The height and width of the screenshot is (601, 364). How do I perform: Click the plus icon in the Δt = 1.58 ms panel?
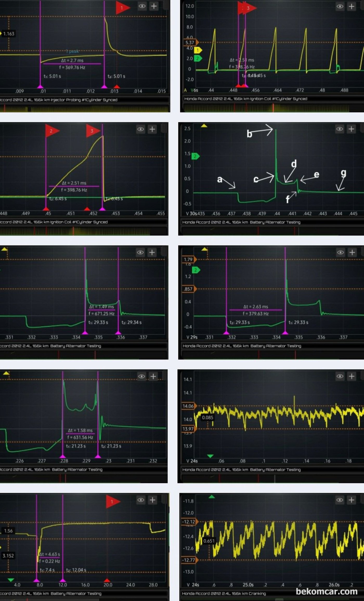coord(153,376)
